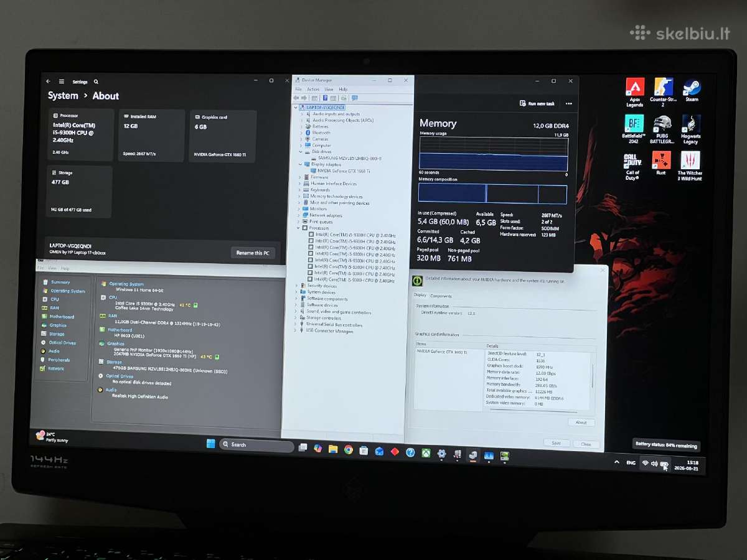Launch Rust from the desktop
The width and height of the screenshot is (747, 560).
[x=661, y=163]
